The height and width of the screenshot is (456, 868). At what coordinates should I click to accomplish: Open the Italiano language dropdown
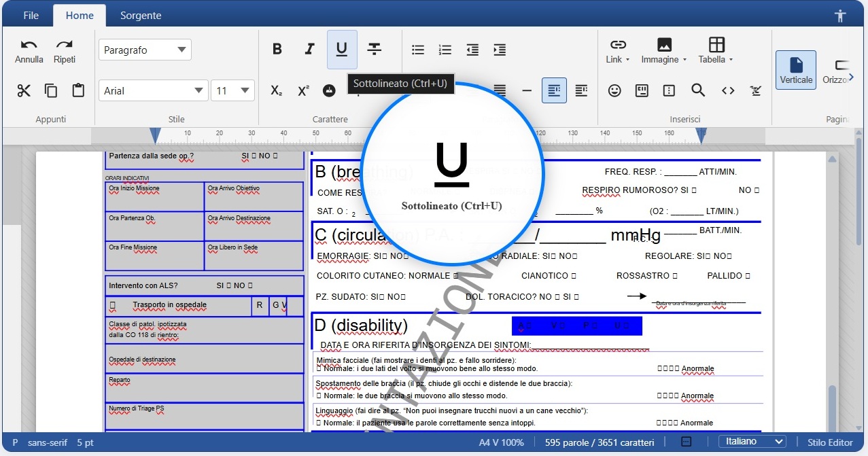[752, 442]
